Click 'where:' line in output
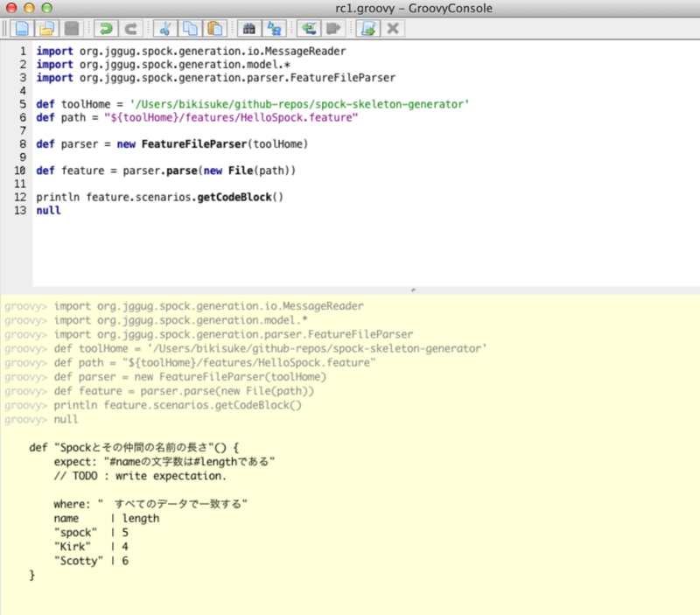The width and height of the screenshot is (700, 615). click(x=150, y=504)
